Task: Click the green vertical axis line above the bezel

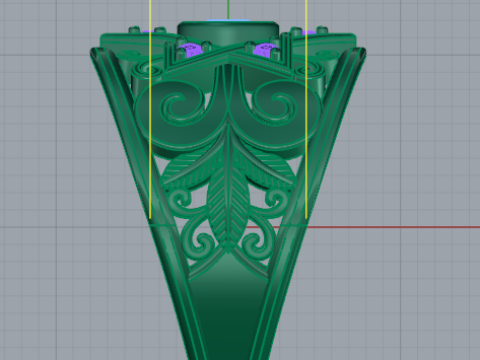Action: (x=228, y=9)
